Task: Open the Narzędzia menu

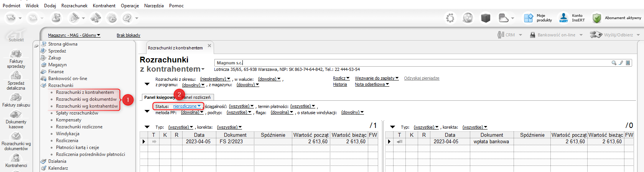Action: [x=154, y=5]
